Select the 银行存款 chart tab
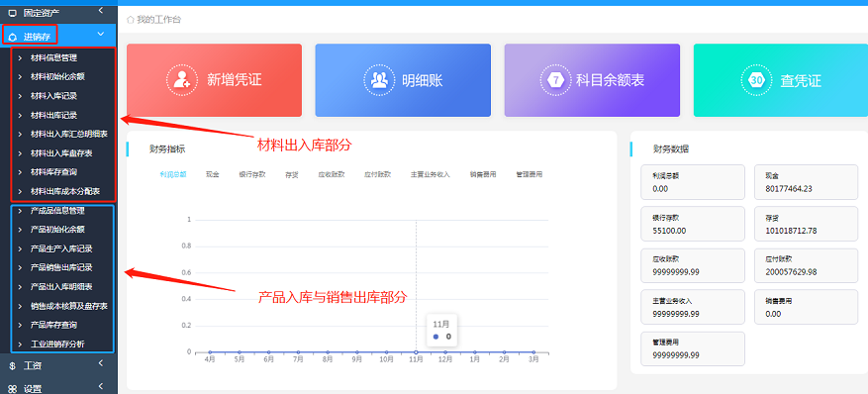The image size is (868, 394). pos(251,174)
